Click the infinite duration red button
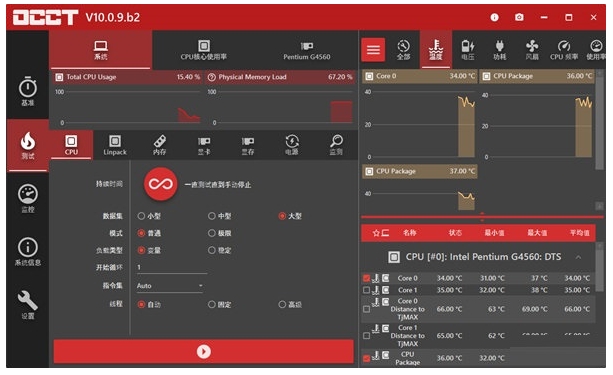 click(161, 184)
